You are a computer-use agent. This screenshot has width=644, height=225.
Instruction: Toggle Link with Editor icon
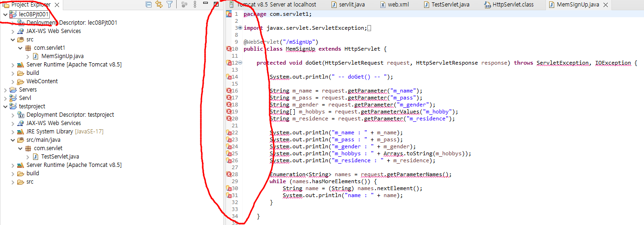click(x=159, y=4)
